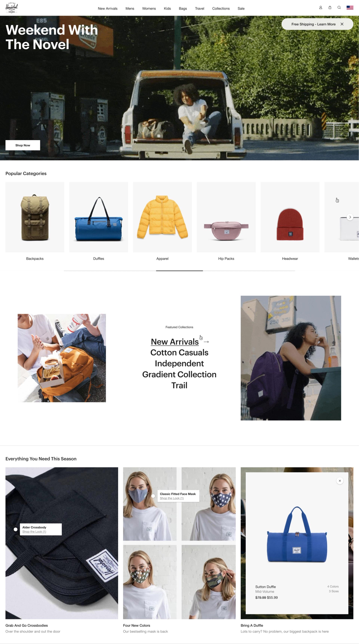Go home via the Herschel logo
Image resolution: width=359 pixels, height=644 pixels.
point(11,8)
